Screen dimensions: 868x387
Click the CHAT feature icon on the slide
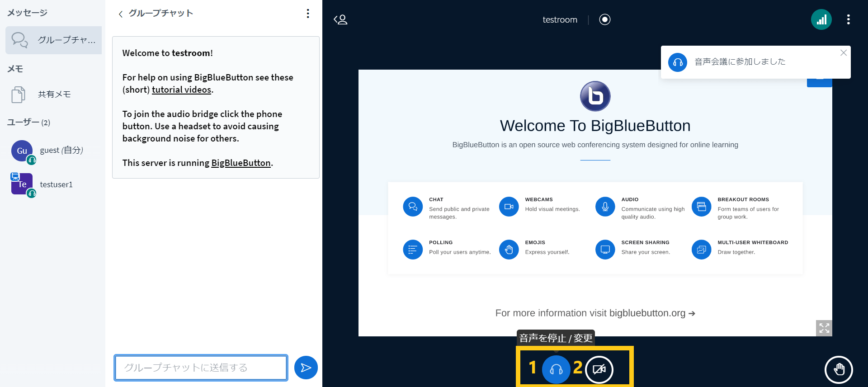[413, 207]
